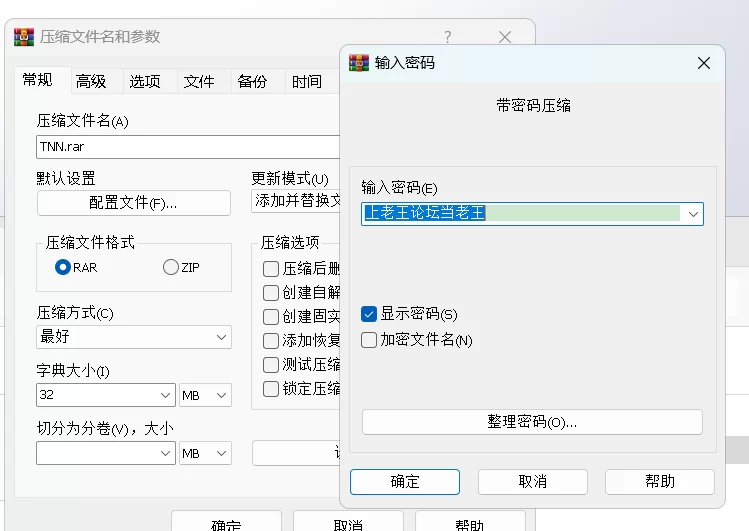Click the 压缩文件名(A) label

[x=83, y=121]
